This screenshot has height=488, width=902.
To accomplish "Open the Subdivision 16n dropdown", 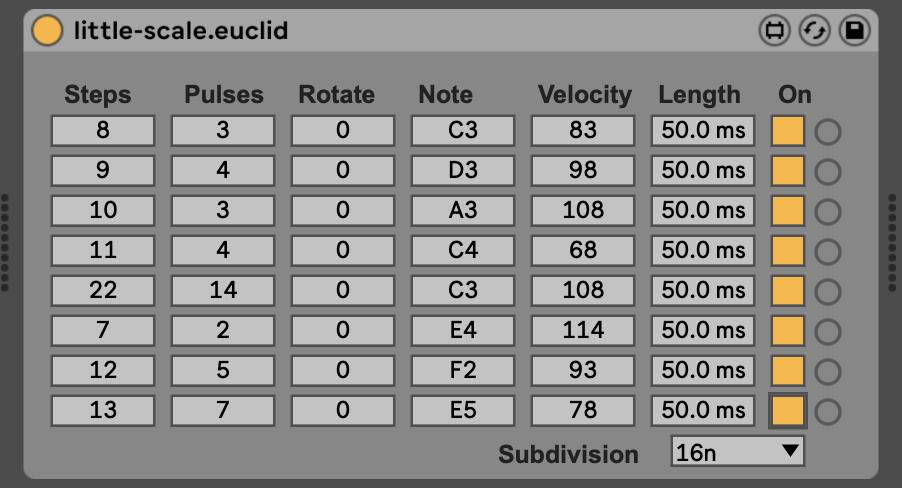I will coord(738,452).
